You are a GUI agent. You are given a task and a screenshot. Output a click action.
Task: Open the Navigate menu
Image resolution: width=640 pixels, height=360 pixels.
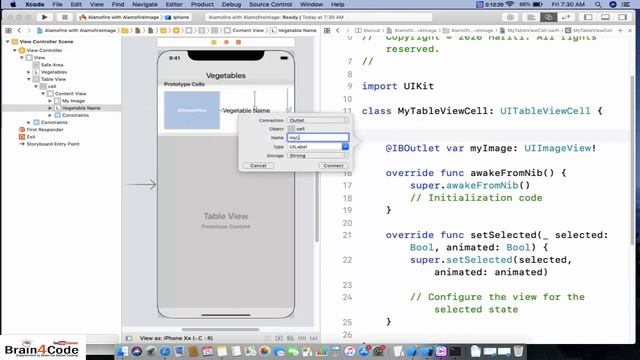coord(145,4)
